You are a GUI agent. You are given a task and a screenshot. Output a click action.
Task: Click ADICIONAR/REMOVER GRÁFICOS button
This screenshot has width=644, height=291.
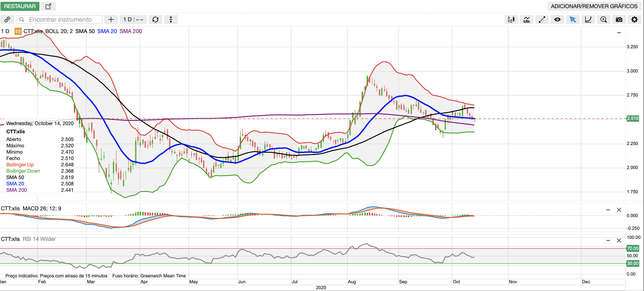(594, 6)
